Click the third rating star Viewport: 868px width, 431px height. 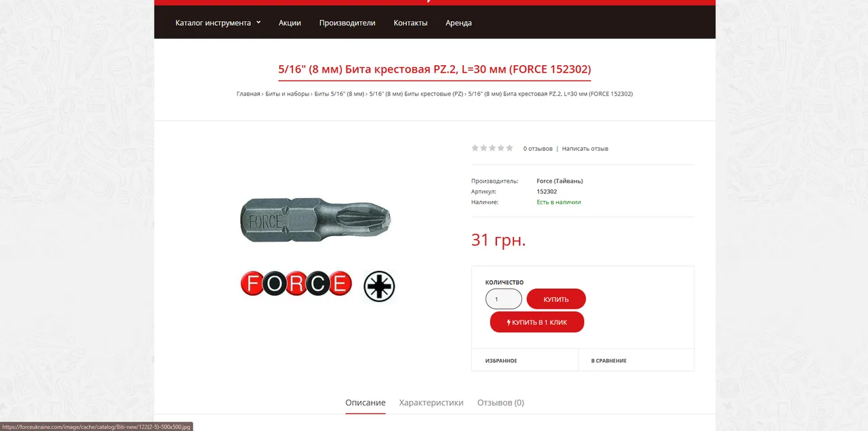coord(493,148)
